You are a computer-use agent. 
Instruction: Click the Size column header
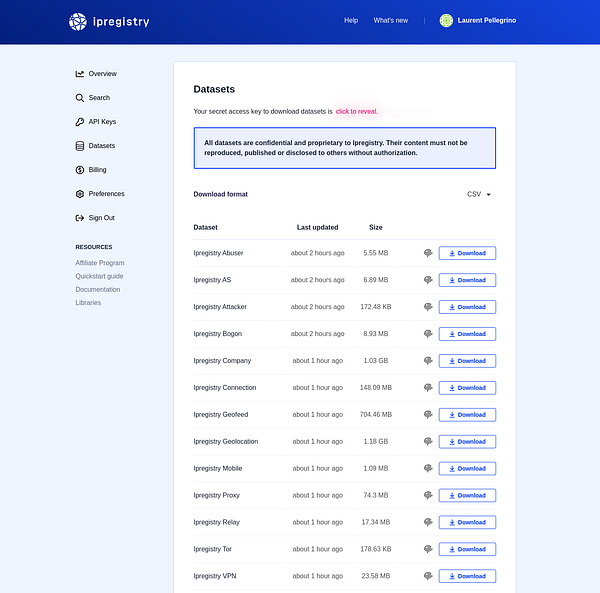click(376, 227)
